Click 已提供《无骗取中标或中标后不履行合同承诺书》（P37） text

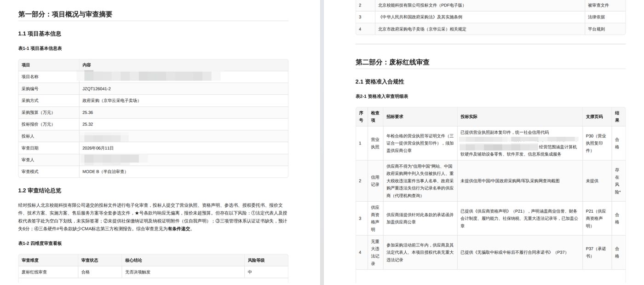coord(514,252)
